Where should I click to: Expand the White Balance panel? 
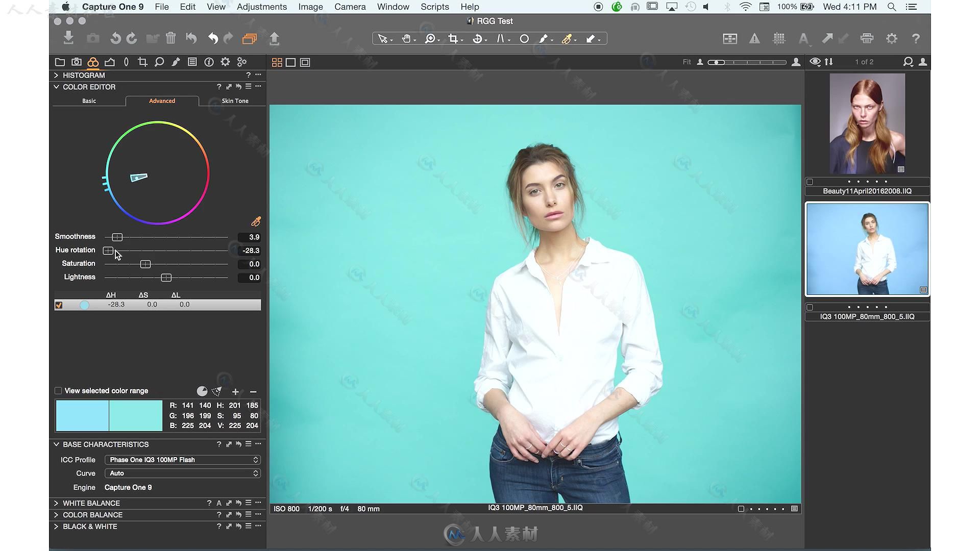point(56,503)
